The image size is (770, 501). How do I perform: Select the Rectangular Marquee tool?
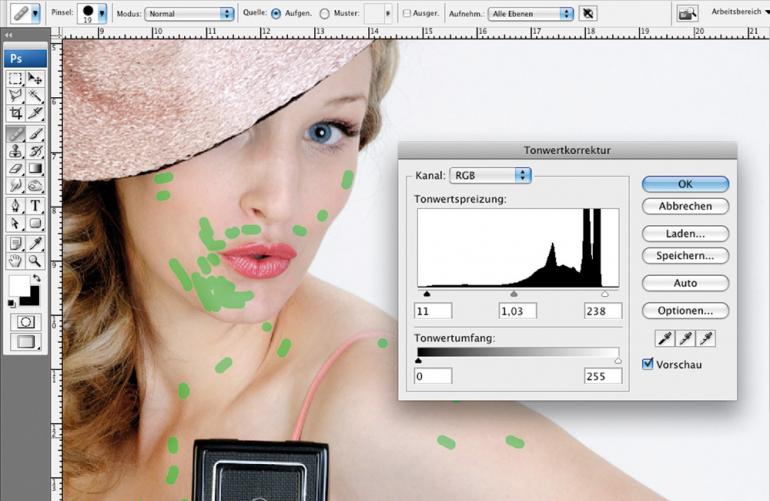point(15,79)
